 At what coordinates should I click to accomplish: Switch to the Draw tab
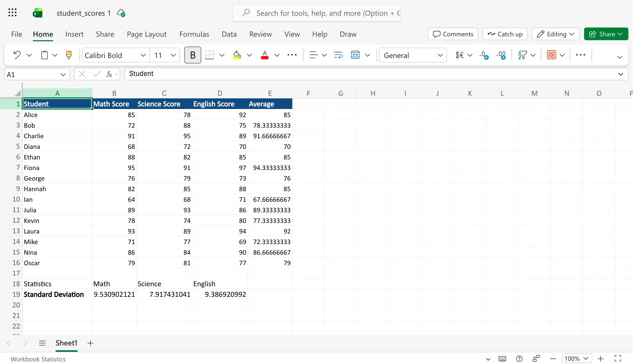348,34
